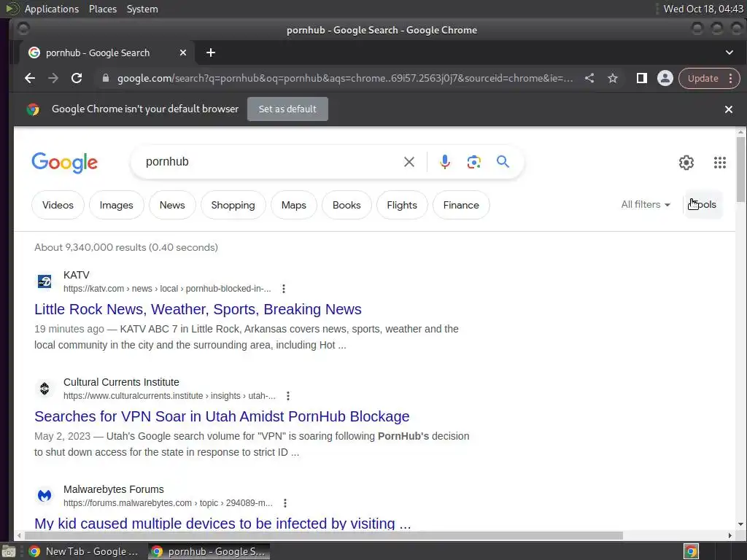The height and width of the screenshot is (560, 747).
Task: Click the Malwarebytes Forums favicon
Action: pyautogui.click(x=44, y=496)
